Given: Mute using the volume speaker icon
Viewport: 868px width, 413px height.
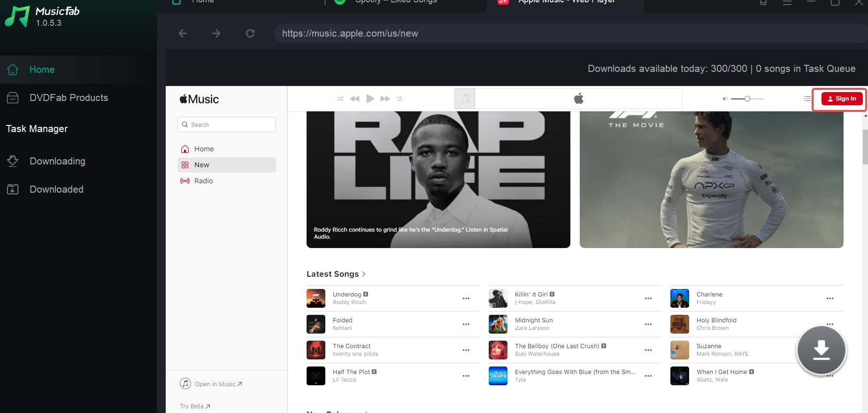Looking at the screenshot, I should click(725, 99).
